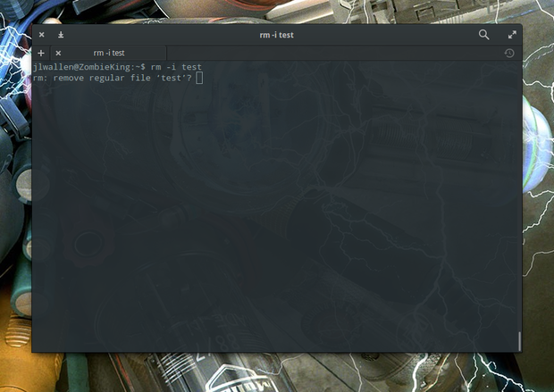Click the text 'rm: remove regular file ‘test’?'
Screen dimensions: 554x392
tap(113, 78)
